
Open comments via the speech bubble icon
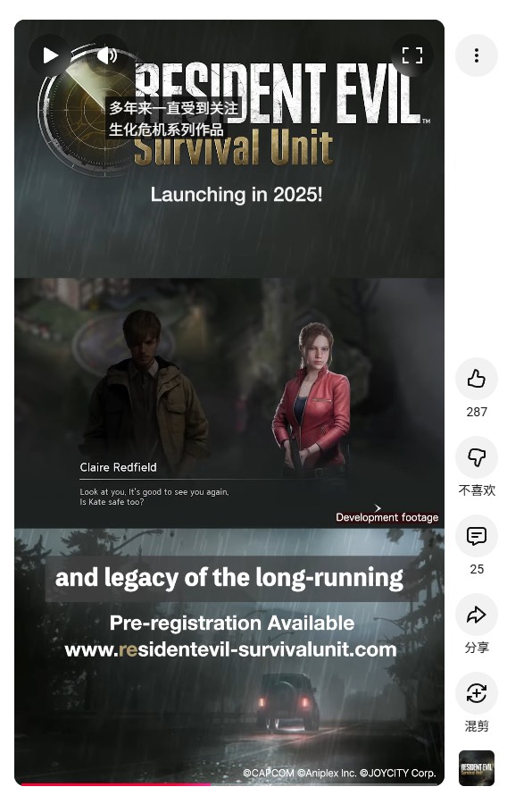point(477,536)
